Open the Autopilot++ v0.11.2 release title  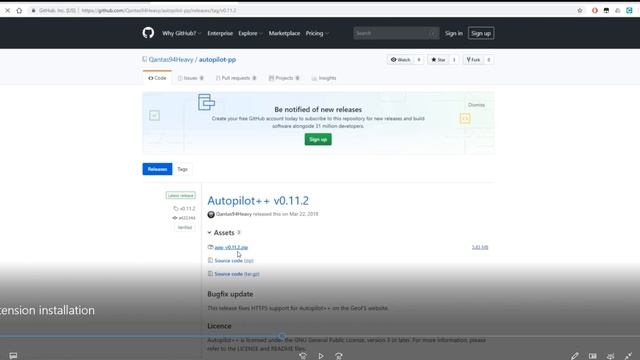click(258, 201)
